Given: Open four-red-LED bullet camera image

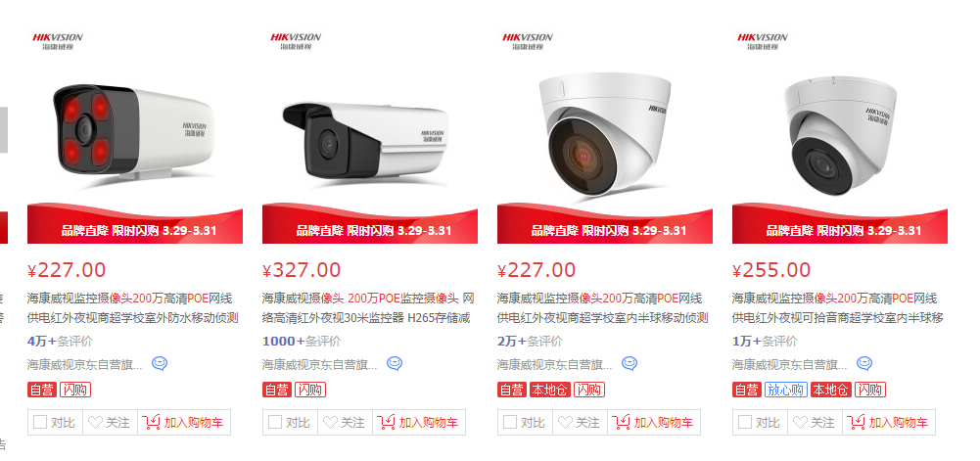Looking at the screenshot, I should [135, 132].
